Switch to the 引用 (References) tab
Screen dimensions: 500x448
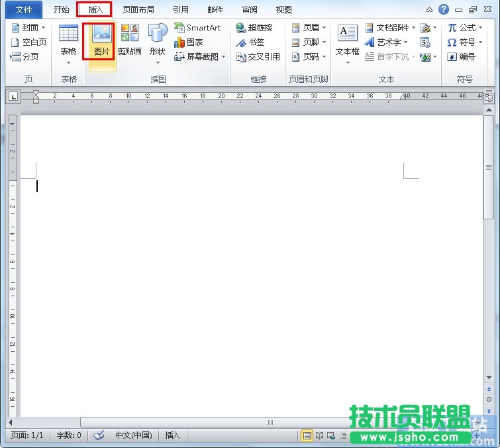click(181, 10)
